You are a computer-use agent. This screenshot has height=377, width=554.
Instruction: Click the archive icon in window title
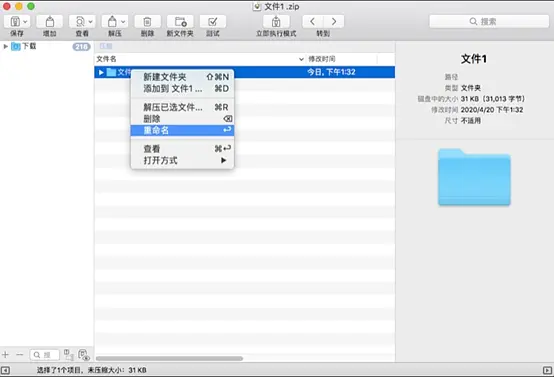(x=257, y=6)
